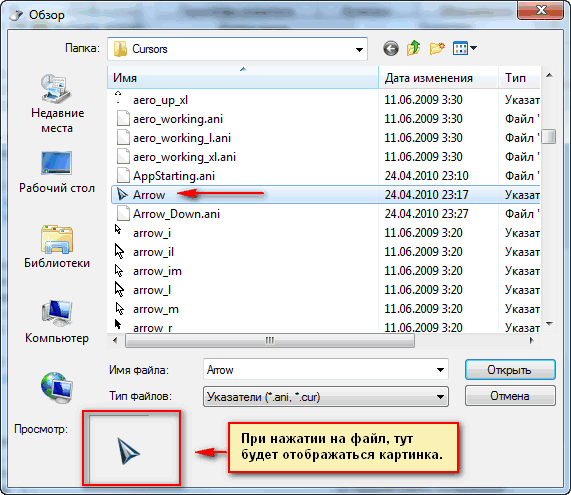Viewport: 571px width, 495px height.
Task: Open Computer (Компьютер) shortcut
Action: [56, 322]
